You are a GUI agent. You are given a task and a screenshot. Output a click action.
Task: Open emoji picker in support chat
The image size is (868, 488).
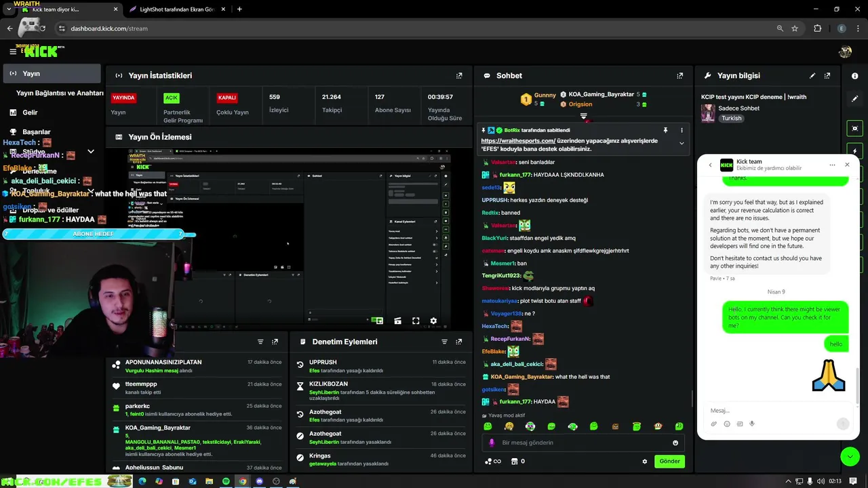click(727, 424)
